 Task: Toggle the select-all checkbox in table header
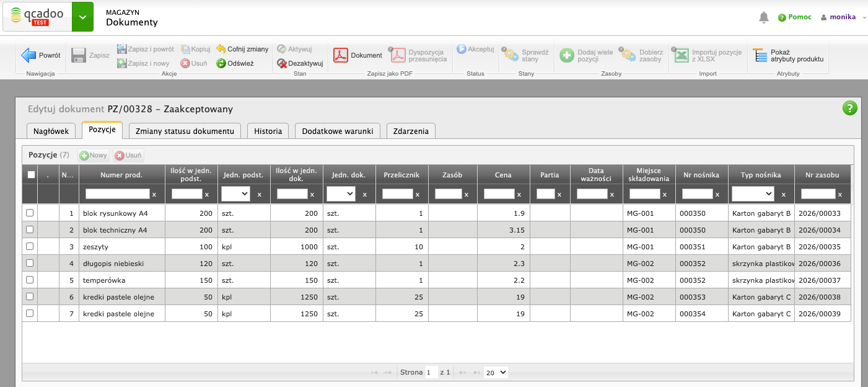coord(31,175)
